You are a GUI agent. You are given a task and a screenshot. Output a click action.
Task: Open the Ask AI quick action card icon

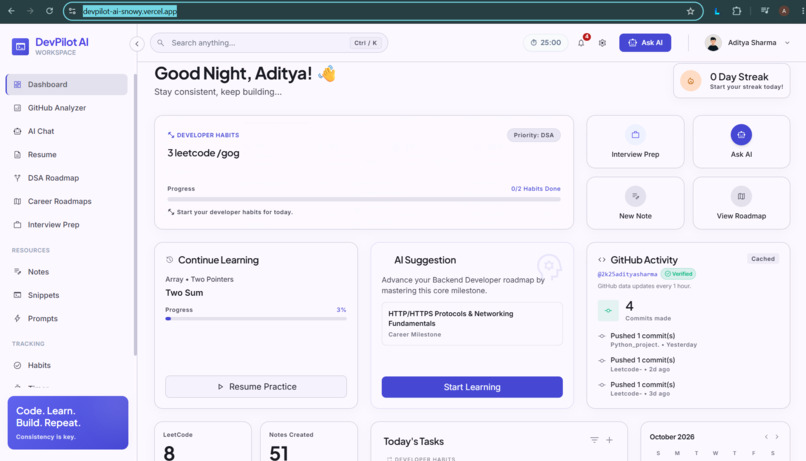pyautogui.click(x=741, y=135)
